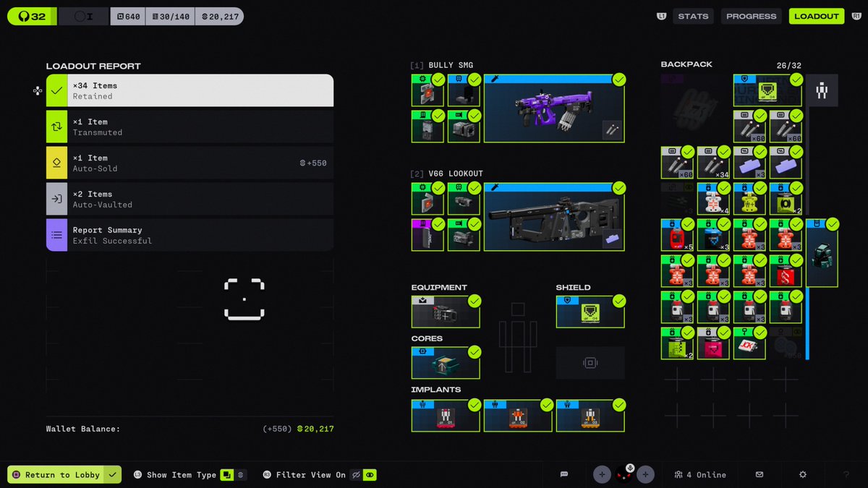The image size is (868, 488).
Task: Click the character silhouette icon beside backpack
Action: (822, 90)
